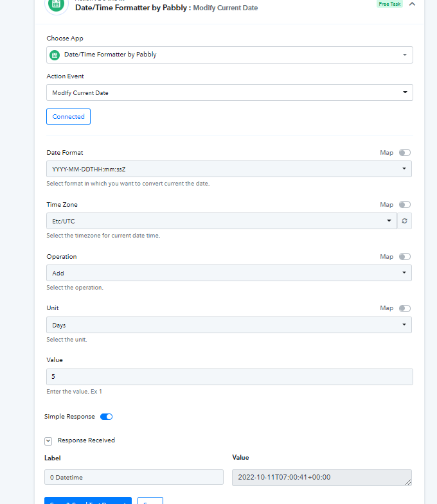
Task: Open the Choose App dropdown
Action: click(229, 55)
